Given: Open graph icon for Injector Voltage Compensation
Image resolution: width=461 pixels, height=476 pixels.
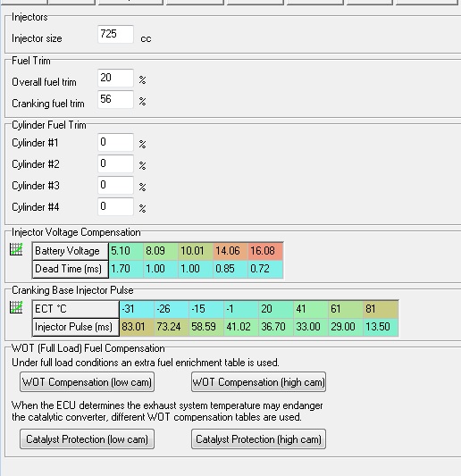Looking at the screenshot, I should 16,249.
